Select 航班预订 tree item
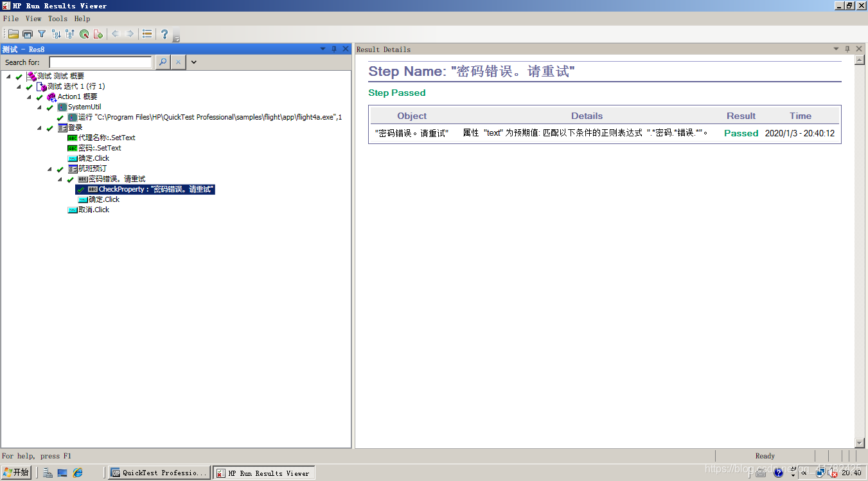This screenshot has height=481, width=868. (93, 168)
